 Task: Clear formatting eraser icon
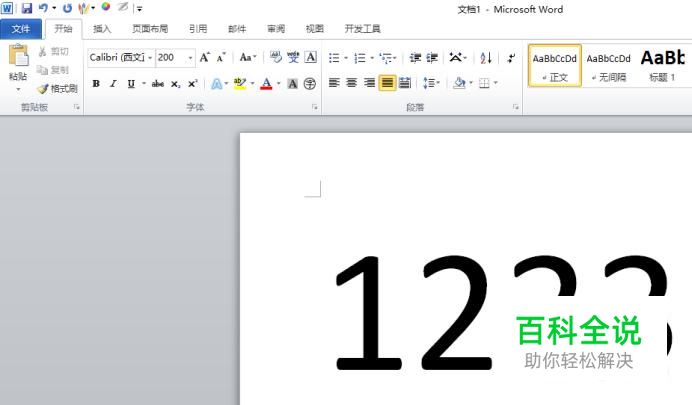point(276,57)
